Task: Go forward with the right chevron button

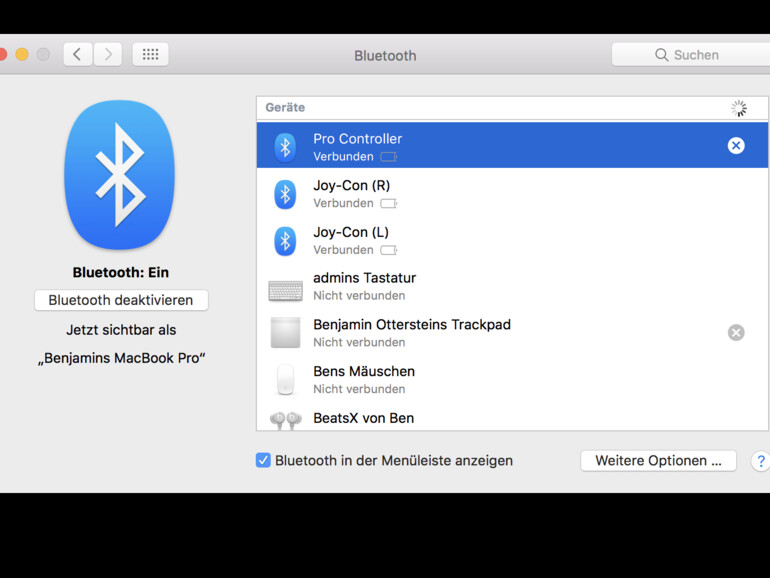Action: (x=108, y=54)
